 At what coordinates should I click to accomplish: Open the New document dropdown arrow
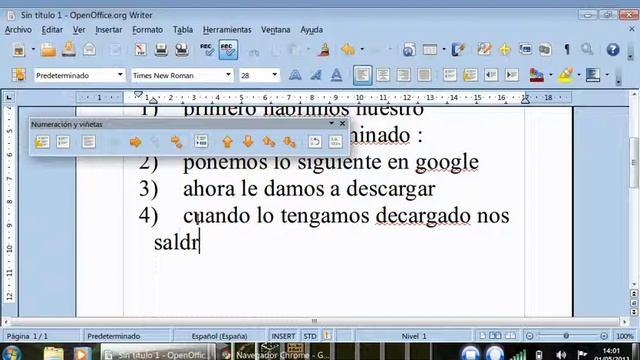33,50
